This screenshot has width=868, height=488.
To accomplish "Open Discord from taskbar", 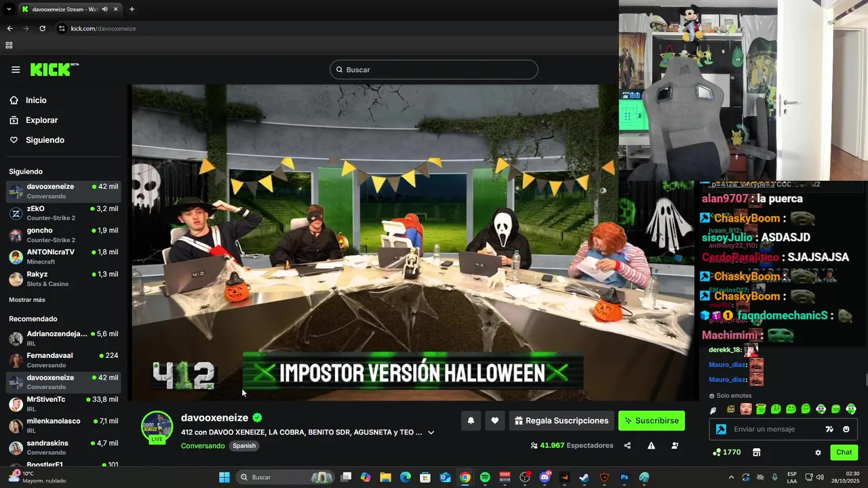I will point(545,477).
